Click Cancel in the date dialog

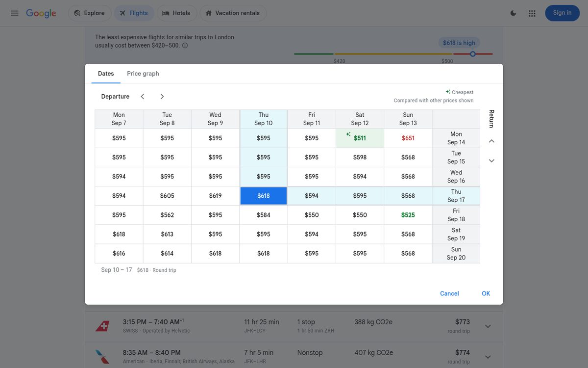(449, 293)
